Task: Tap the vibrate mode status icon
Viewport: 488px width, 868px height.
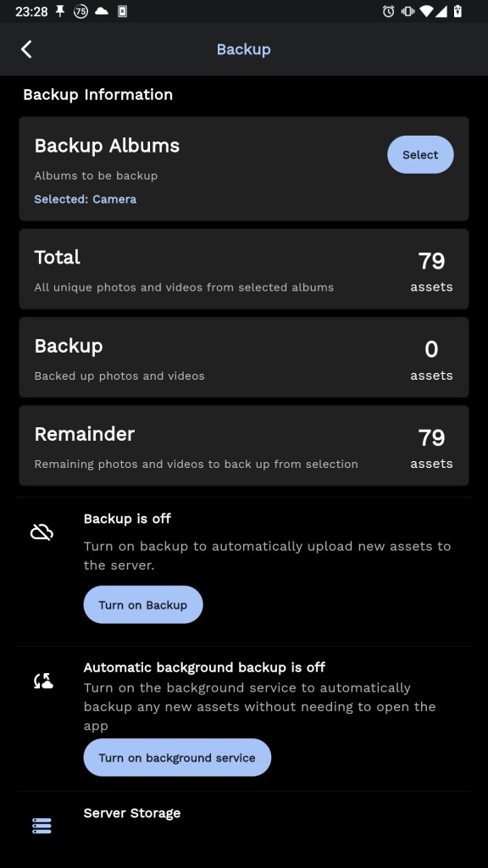Action: pyautogui.click(x=408, y=11)
